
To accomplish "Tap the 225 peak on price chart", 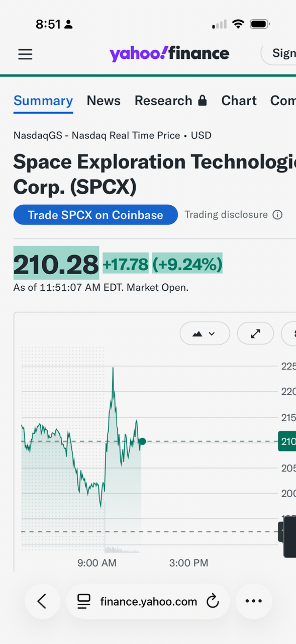I will (x=113, y=369).
